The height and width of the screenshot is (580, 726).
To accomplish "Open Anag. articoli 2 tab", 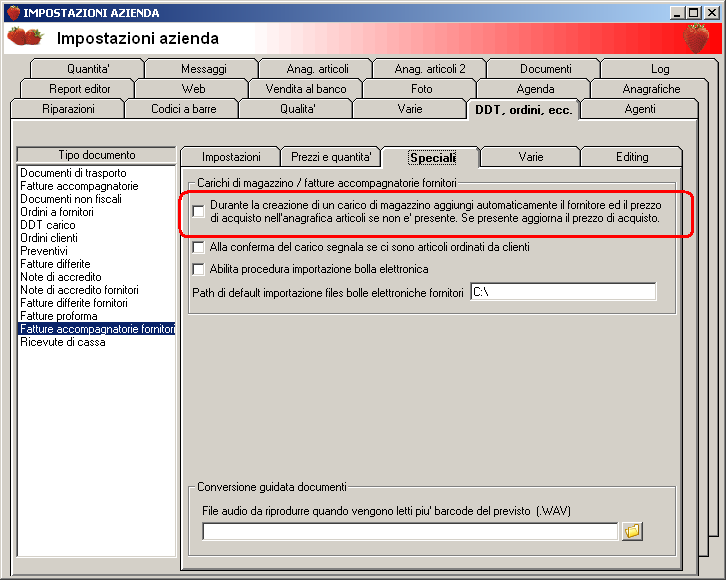I will [x=430, y=69].
